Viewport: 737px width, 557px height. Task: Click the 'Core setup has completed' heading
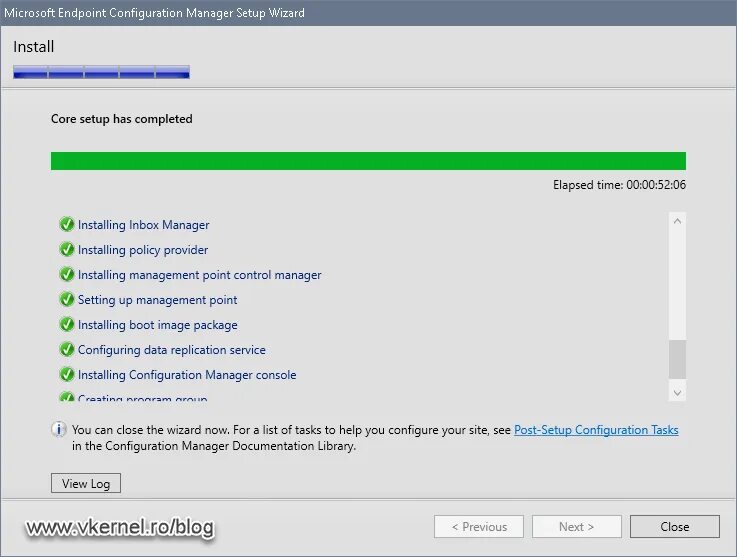[122, 118]
